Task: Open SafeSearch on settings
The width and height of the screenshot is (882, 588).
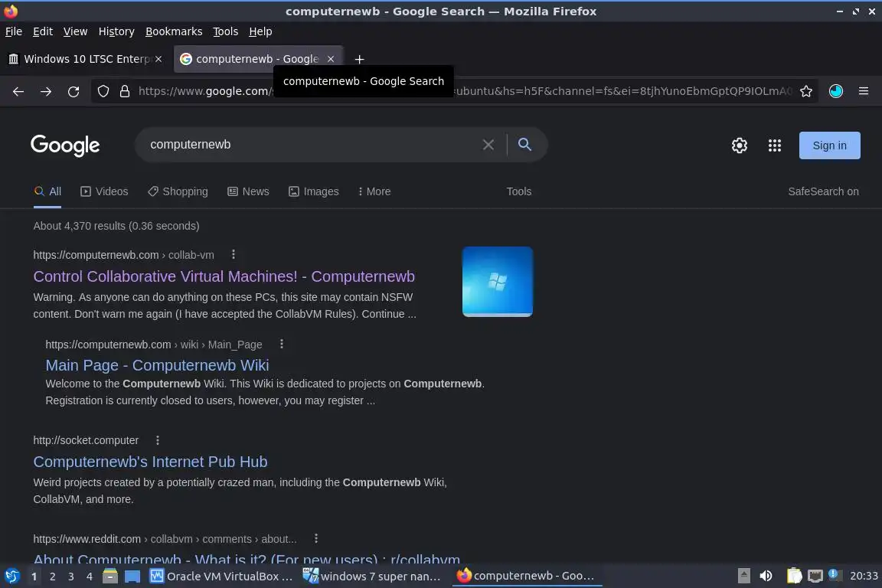Action: tap(823, 191)
